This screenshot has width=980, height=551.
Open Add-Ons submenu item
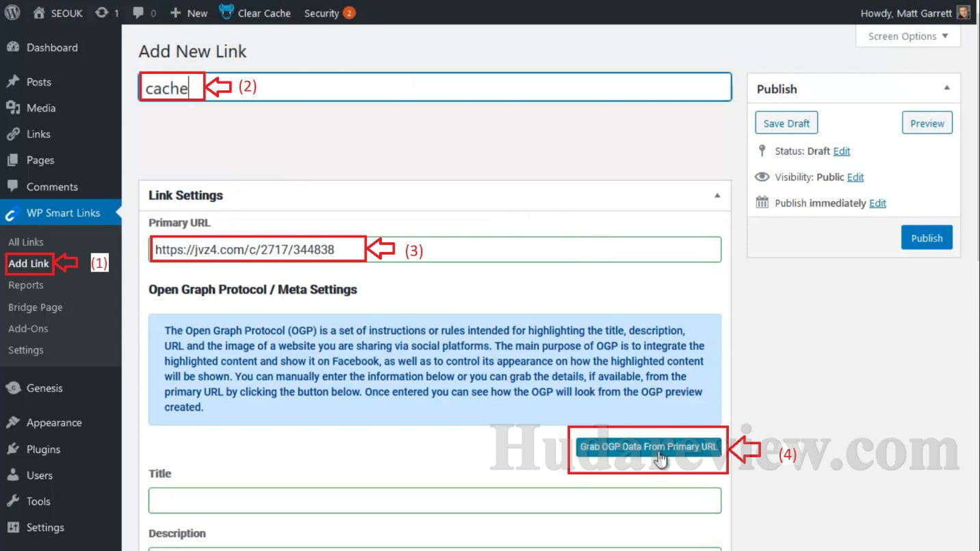pyautogui.click(x=28, y=329)
